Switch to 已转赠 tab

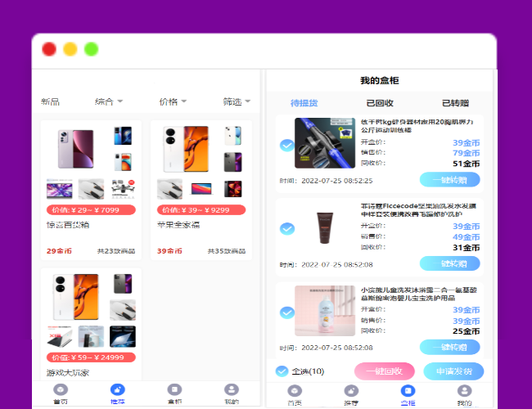click(x=455, y=103)
